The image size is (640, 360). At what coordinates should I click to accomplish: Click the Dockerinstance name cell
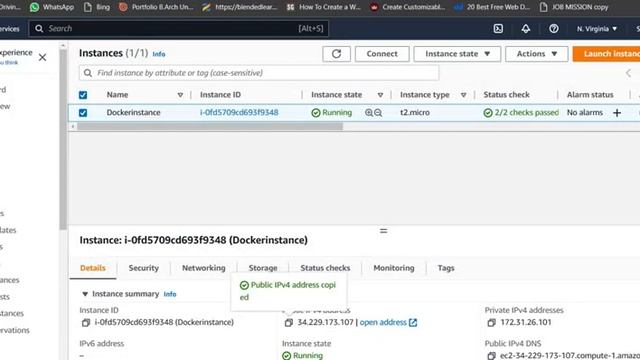(133, 113)
